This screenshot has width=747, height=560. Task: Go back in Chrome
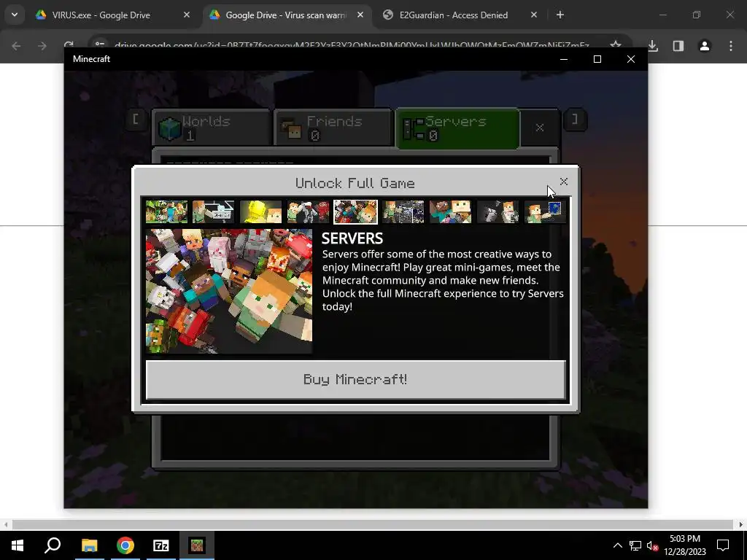16,46
